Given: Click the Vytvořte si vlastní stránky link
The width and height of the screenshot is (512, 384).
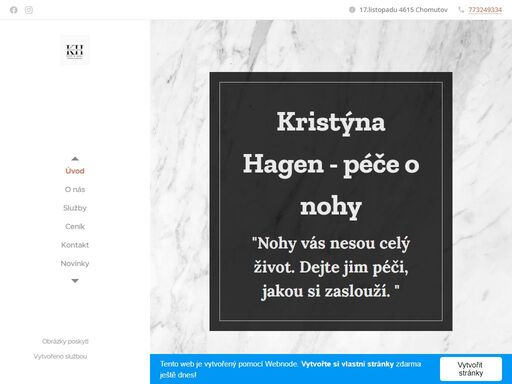Looking at the screenshot, I should click(x=347, y=364).
